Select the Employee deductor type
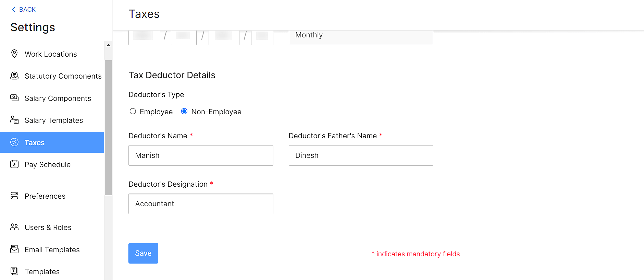 pos(133,112)
